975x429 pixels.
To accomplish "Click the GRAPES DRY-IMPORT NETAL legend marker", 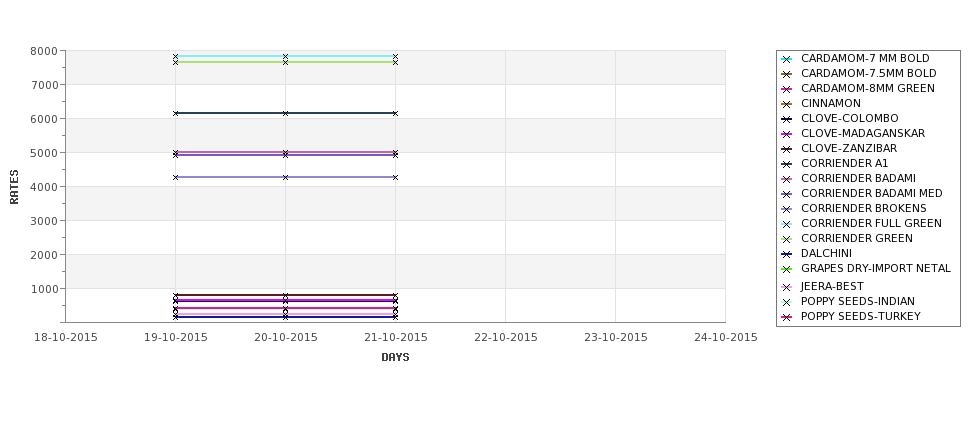I will 787,269.
